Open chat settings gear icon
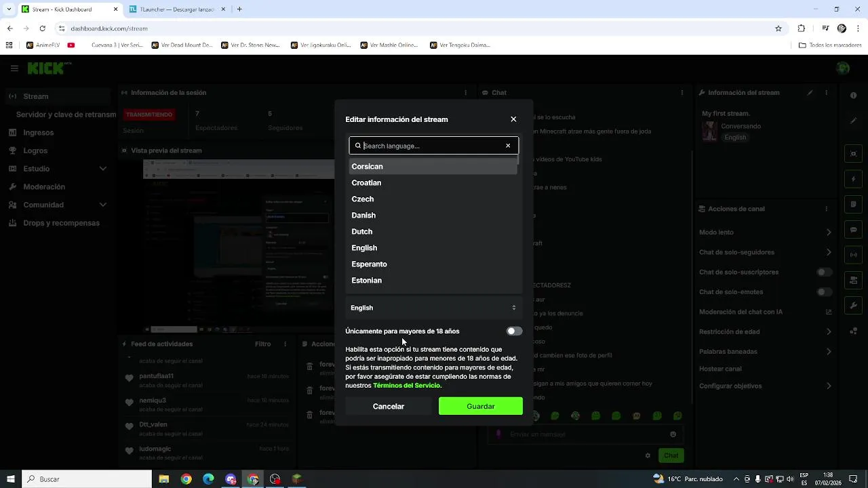This screenshot has width=868, height=488. coord(648,455)
